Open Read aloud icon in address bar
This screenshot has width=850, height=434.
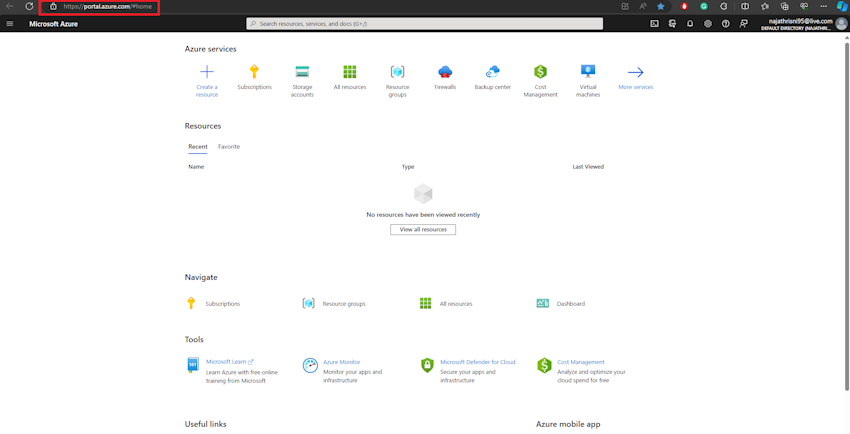tap(642, 7)
